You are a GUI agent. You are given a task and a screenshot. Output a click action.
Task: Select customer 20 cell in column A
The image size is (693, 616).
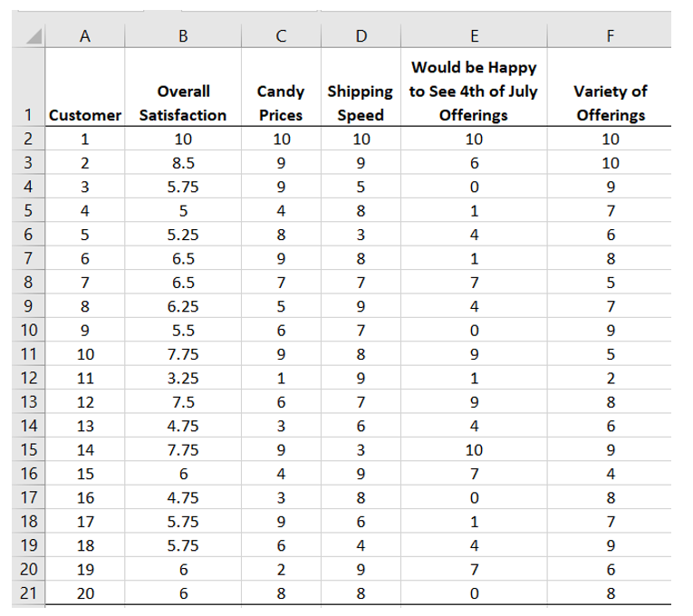tap(85, 592)
